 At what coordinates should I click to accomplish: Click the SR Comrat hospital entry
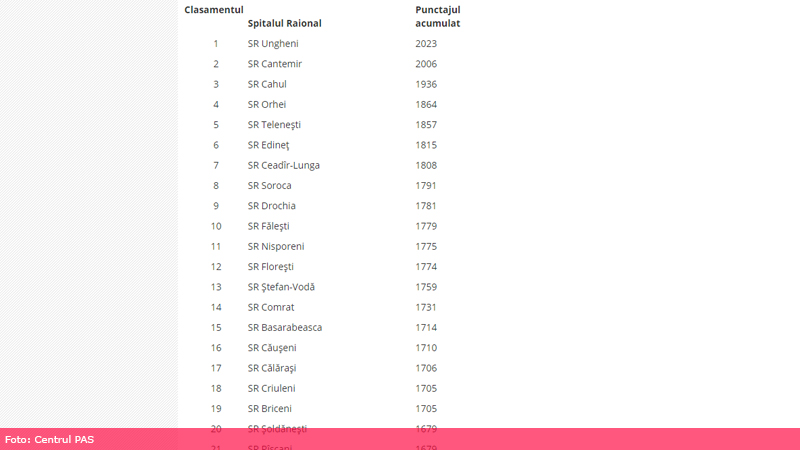[271, 307]
